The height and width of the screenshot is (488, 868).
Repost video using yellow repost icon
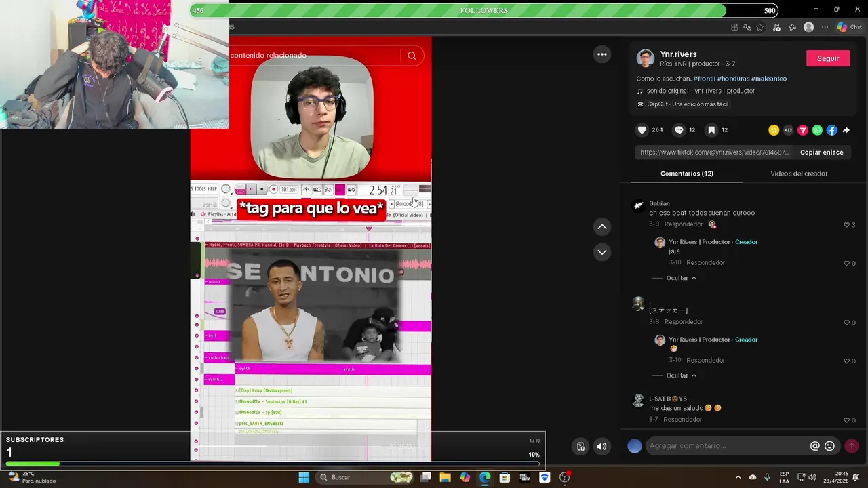coord(774,130)
